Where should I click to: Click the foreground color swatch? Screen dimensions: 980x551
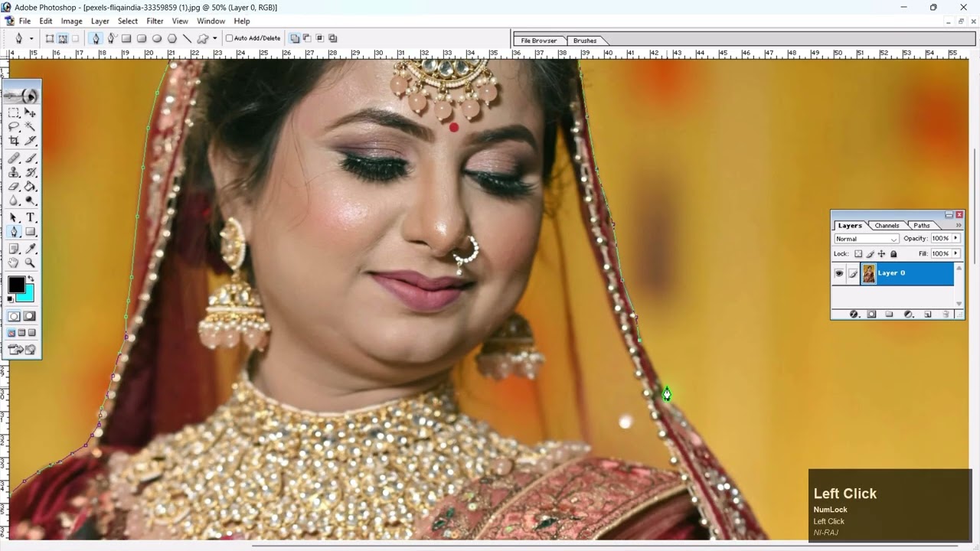pos(16,285)
